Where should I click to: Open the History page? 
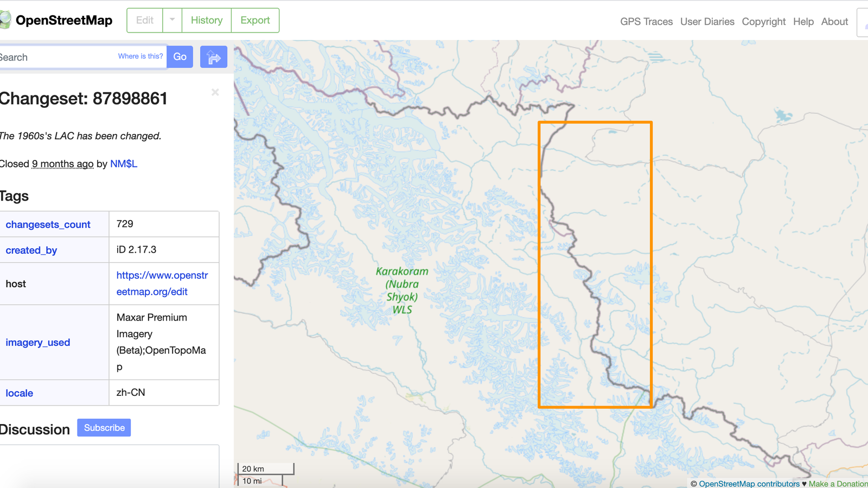pyautogui.click(x=206, y=20)
